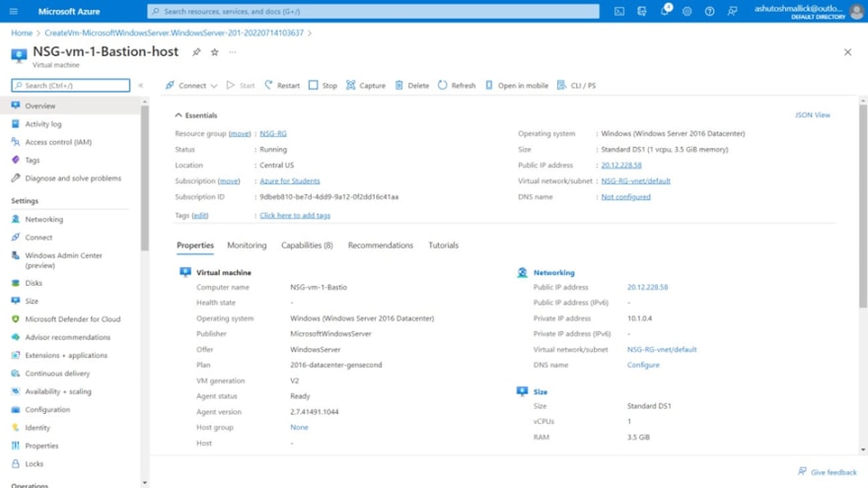Open the Azure portal hamburger menu
Image resolution: width=868 pixels, height=488 pixels.
pyautogui.click(x=14, y=11)
